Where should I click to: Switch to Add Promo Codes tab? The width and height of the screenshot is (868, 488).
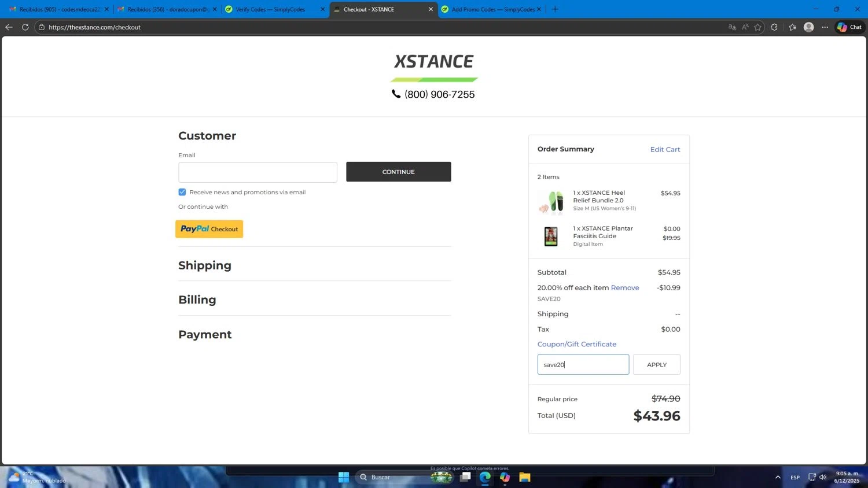pos(491,9)
